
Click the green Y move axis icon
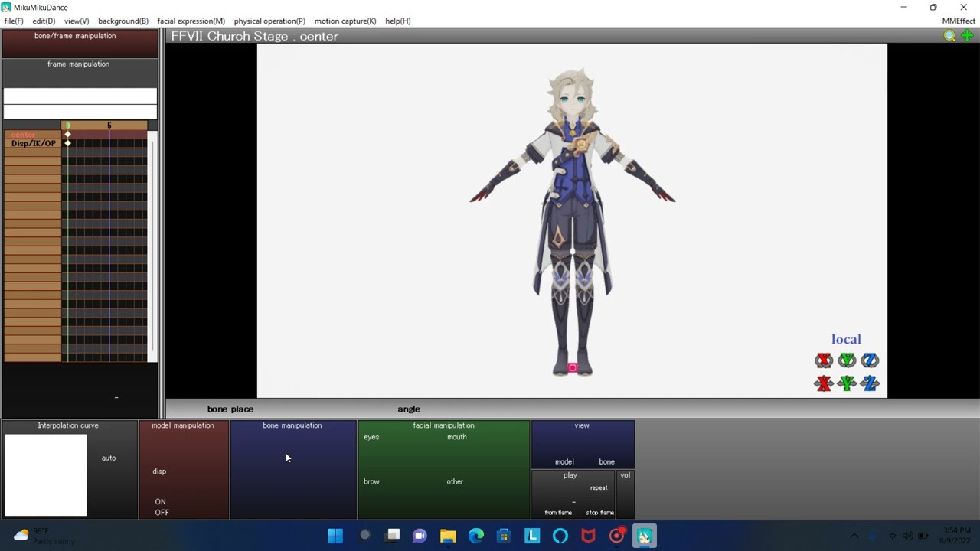pyautogui.click(x=847, y=383)
